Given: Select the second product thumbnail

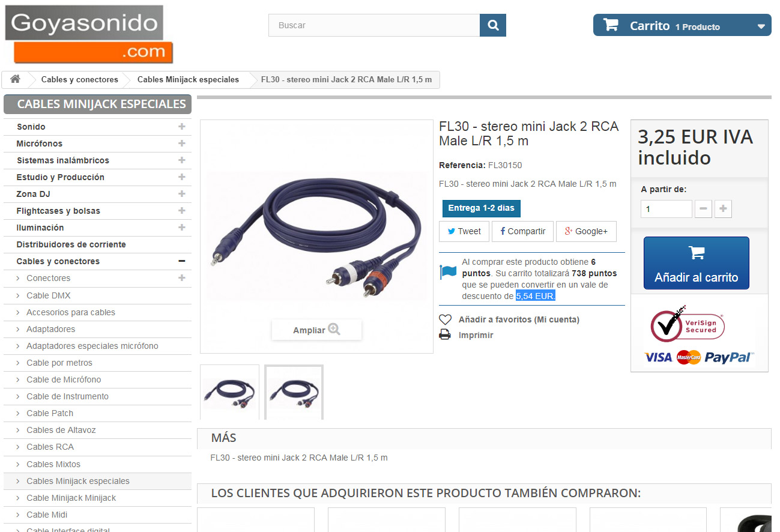Looking at the screenshot, I should (294, 392).
